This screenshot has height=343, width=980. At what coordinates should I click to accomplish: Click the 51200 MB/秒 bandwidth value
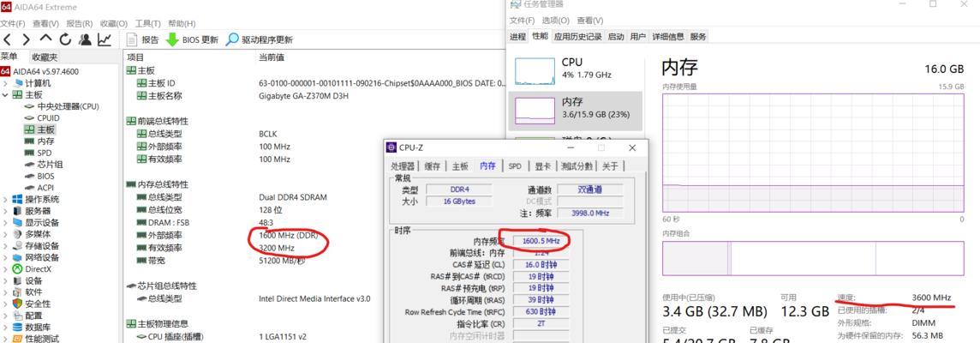click(282, 261)
